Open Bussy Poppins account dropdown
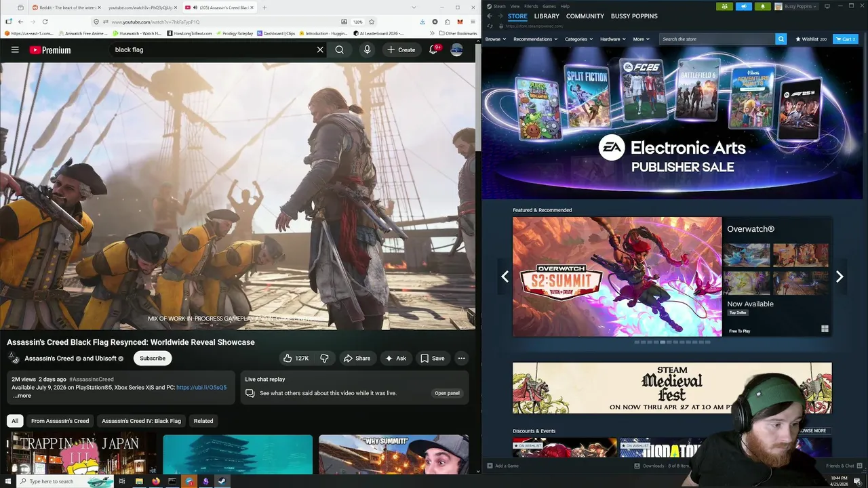868x488 pixels. pyautogui.click(x=796, y=6)
